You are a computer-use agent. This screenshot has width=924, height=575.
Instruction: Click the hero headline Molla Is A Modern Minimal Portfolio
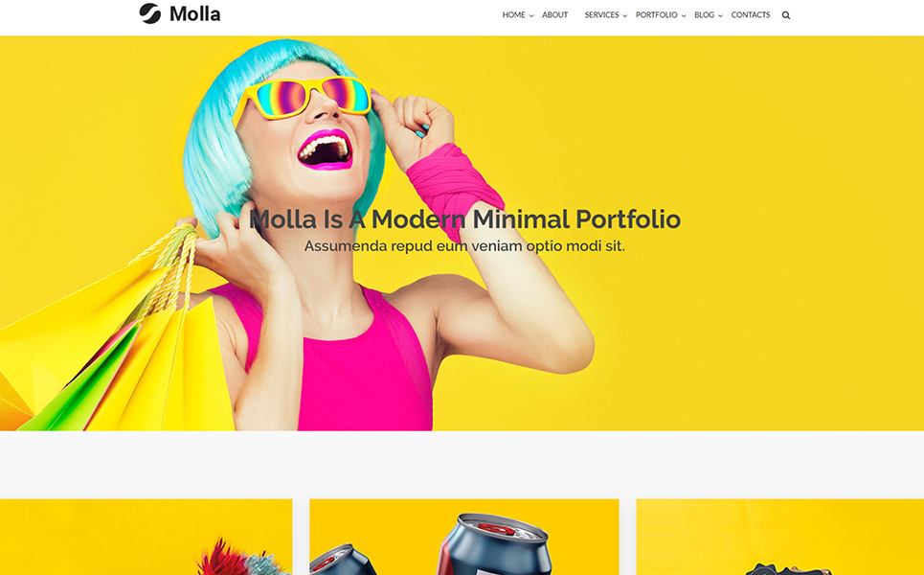464,218
